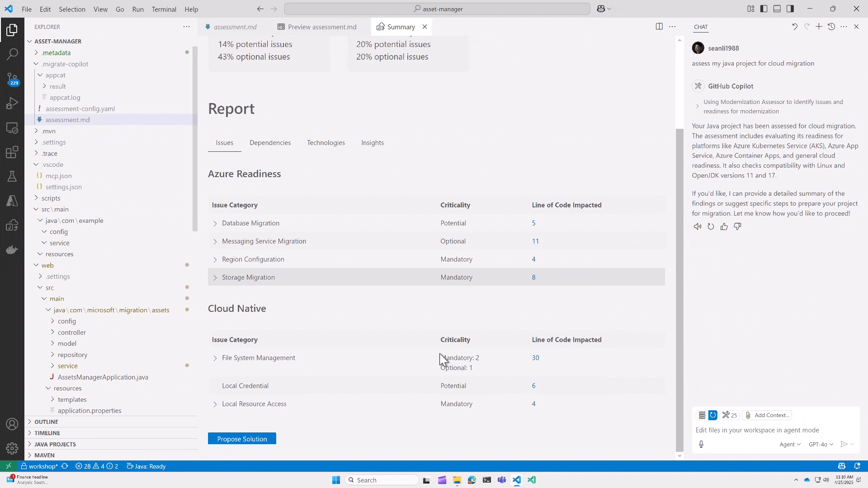Viewport: 868px width, 488px height.
Task: Open chat history with the clock icon
Action: coord(831,27)
